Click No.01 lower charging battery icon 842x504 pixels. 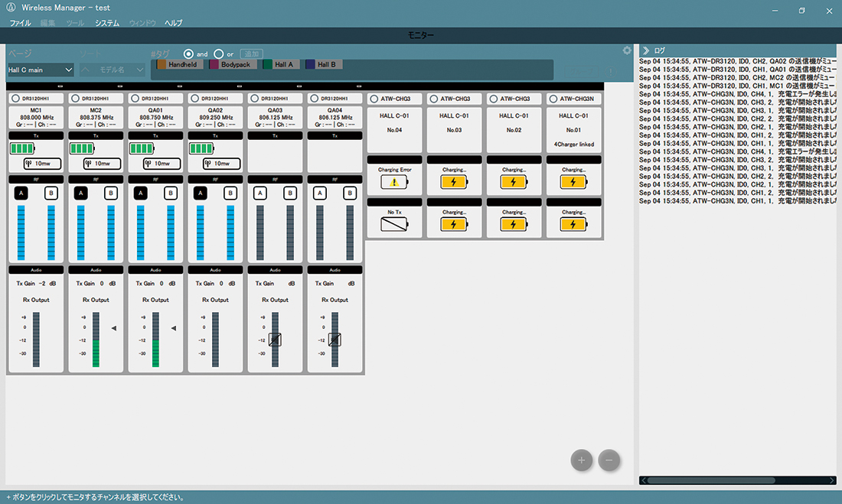(x=573, y=224)
